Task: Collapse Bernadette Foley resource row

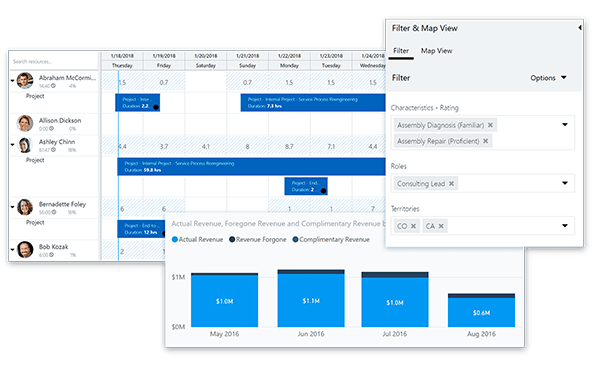Action: (13, 207)
